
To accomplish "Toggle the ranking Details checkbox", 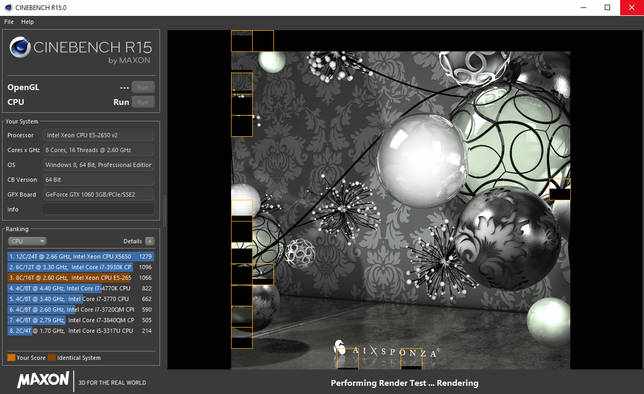I will pyautogui.click(x=150, y=241).
